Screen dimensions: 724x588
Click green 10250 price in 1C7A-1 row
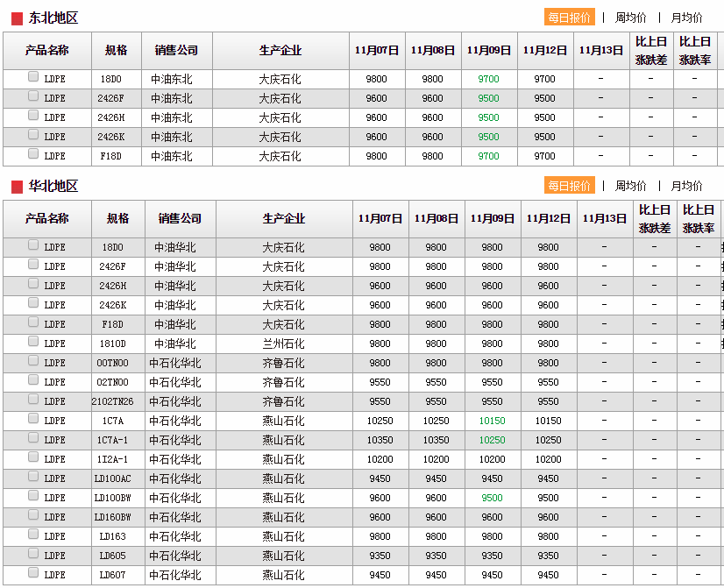click(x=493, y=440)
